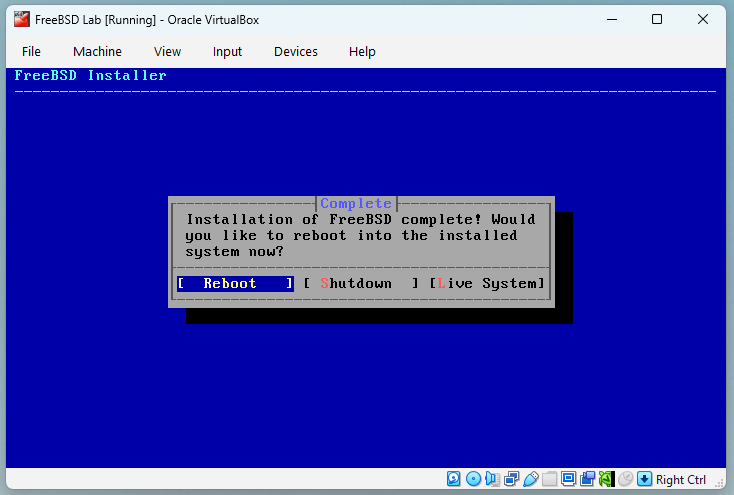Click the network adapters status icon
This screenshot has width=734, height=495.
point(511,479)
